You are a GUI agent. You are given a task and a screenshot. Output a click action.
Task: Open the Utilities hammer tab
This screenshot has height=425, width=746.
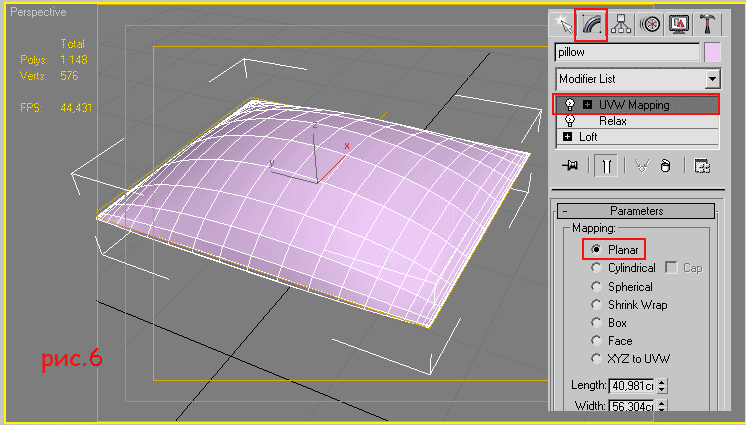707,24
